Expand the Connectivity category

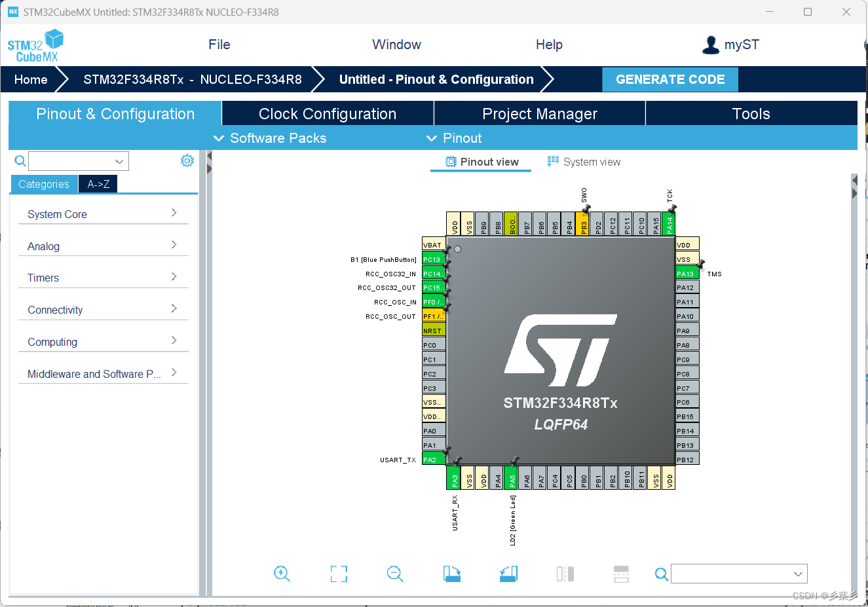pos(103,310)
